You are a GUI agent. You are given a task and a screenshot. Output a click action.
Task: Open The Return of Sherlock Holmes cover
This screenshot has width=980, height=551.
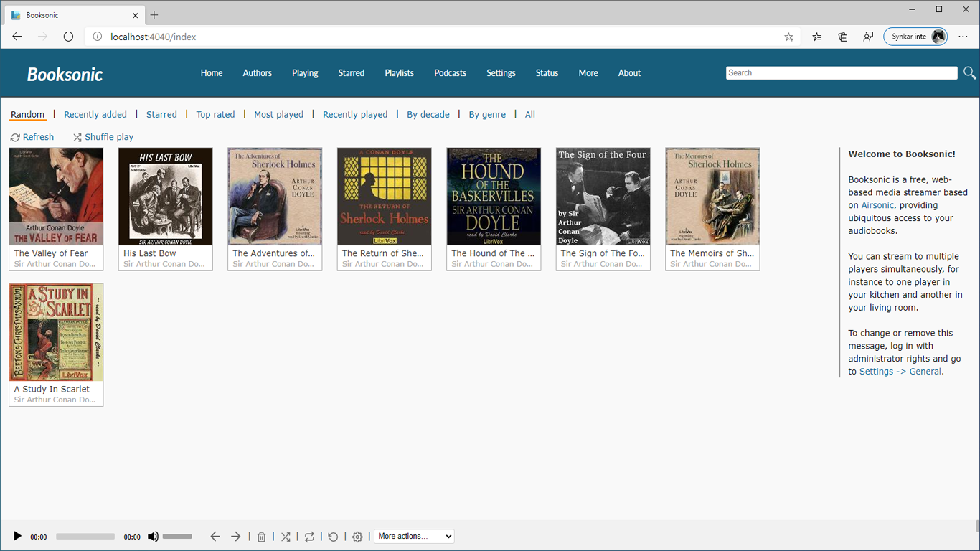pyautogui.click(x=385, y=197)
